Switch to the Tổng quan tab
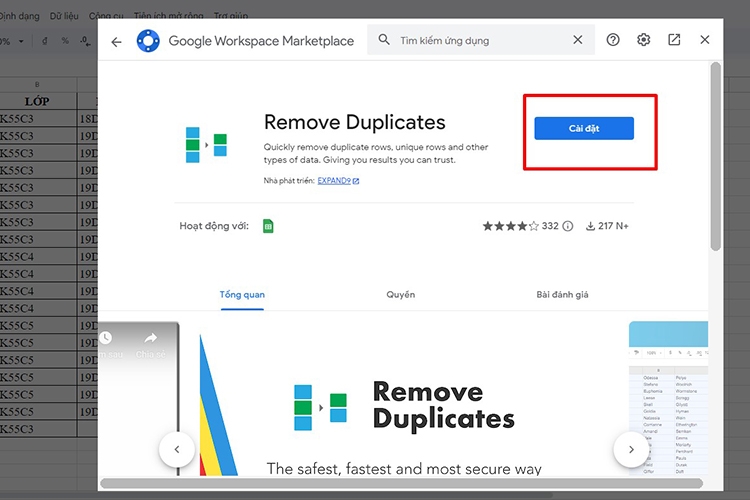The image size is (750, 500). tap(242, 295)
